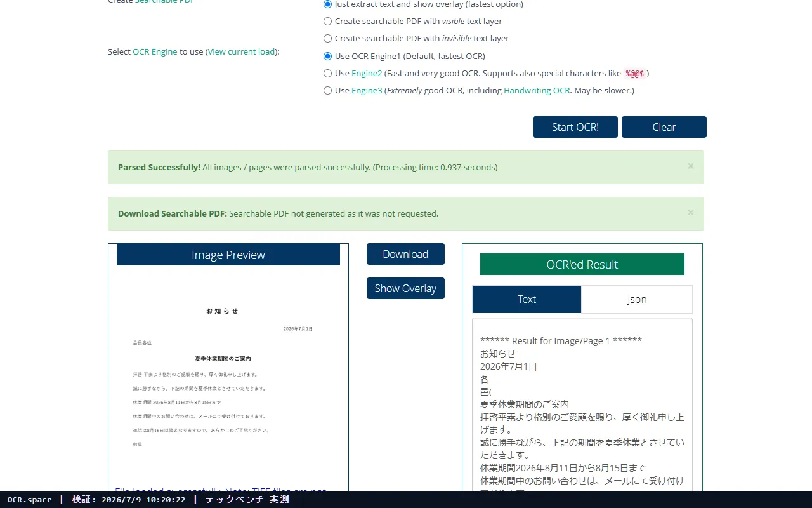Click 'Parsed Successfully!' bold text

click(x=159, y=167)
